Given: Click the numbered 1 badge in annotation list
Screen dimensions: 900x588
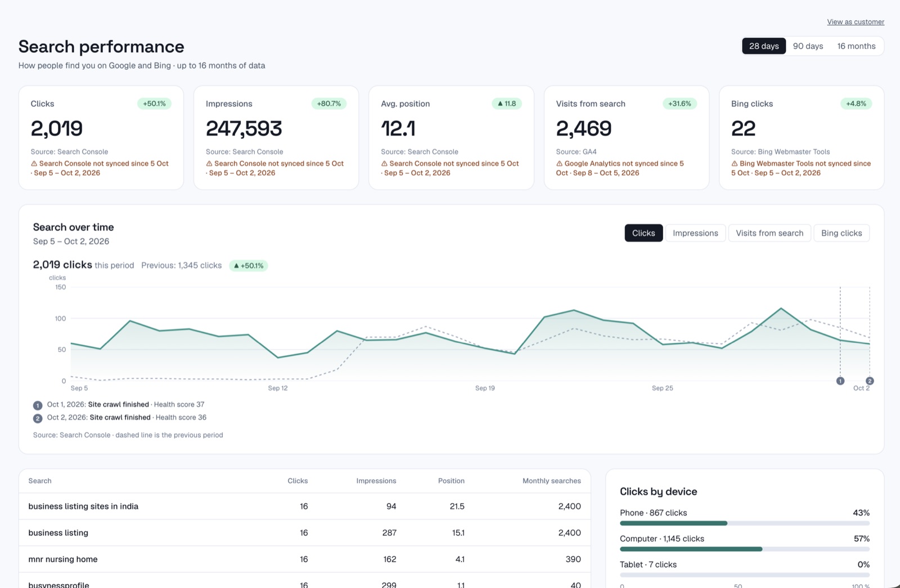Looking at the screenshot, I should point(38,405).
